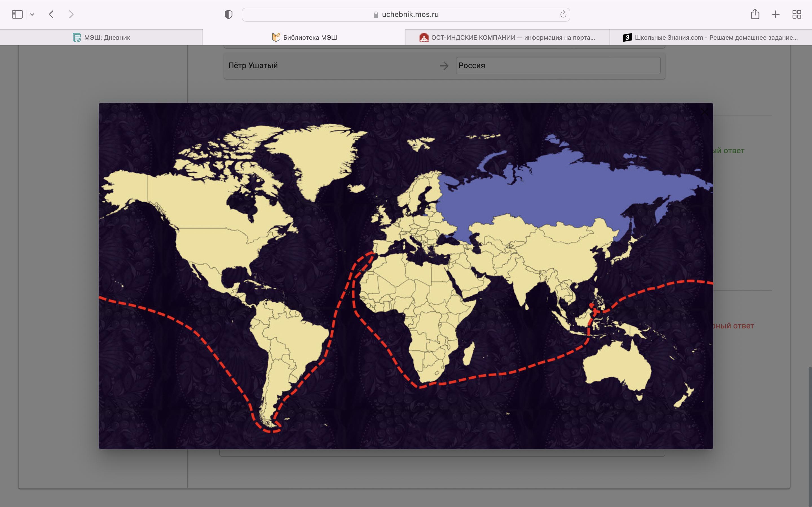Toggle the Safari sidebar

(17, 14)
